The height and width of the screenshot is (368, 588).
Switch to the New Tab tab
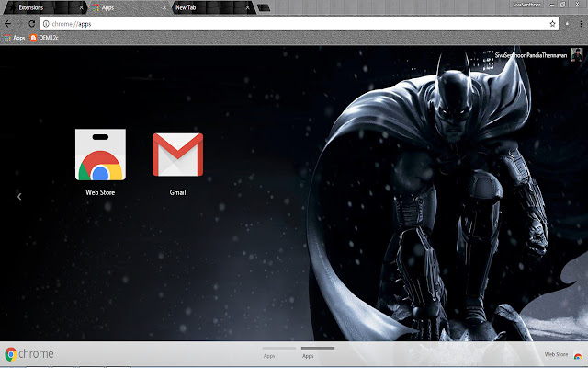(212, 7)
